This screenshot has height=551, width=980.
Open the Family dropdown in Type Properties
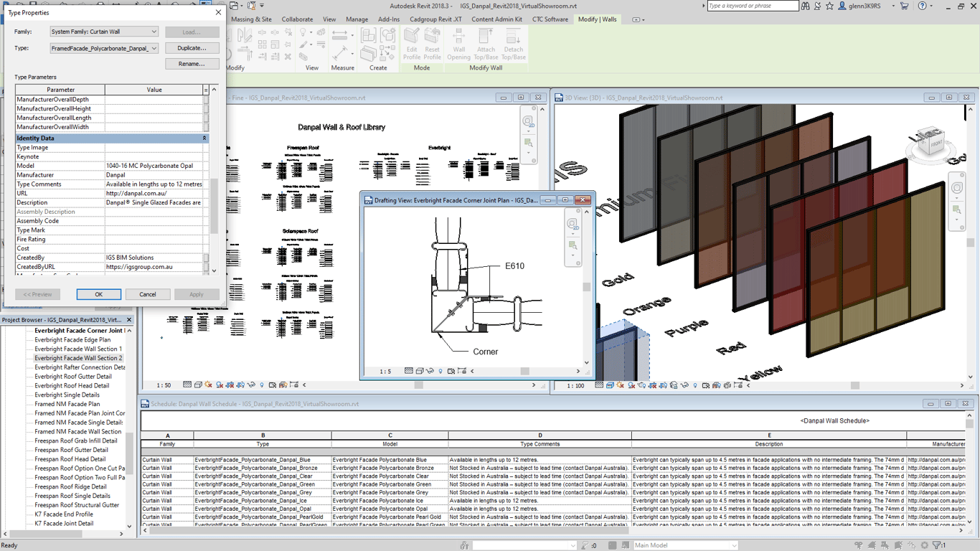pos(154,32)
